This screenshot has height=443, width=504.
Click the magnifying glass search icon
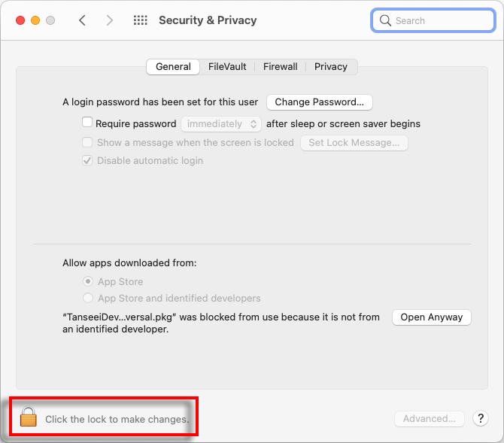pos(385,20)
